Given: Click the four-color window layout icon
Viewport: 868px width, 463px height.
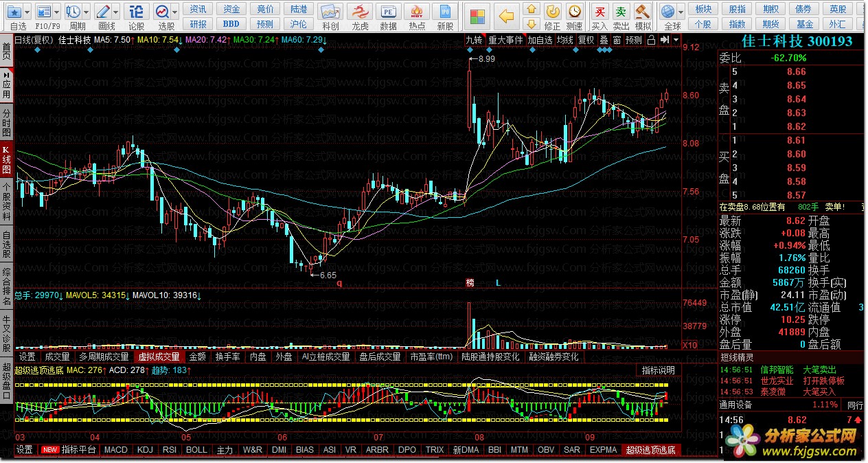Looking at the screenshot, I should 477,15.
